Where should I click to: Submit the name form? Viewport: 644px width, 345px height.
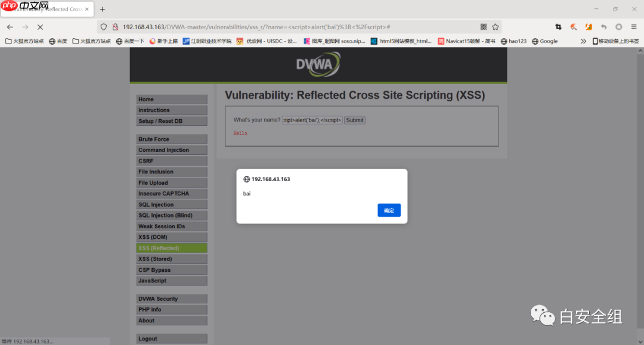pyautogui.click(x=354, y=120)
